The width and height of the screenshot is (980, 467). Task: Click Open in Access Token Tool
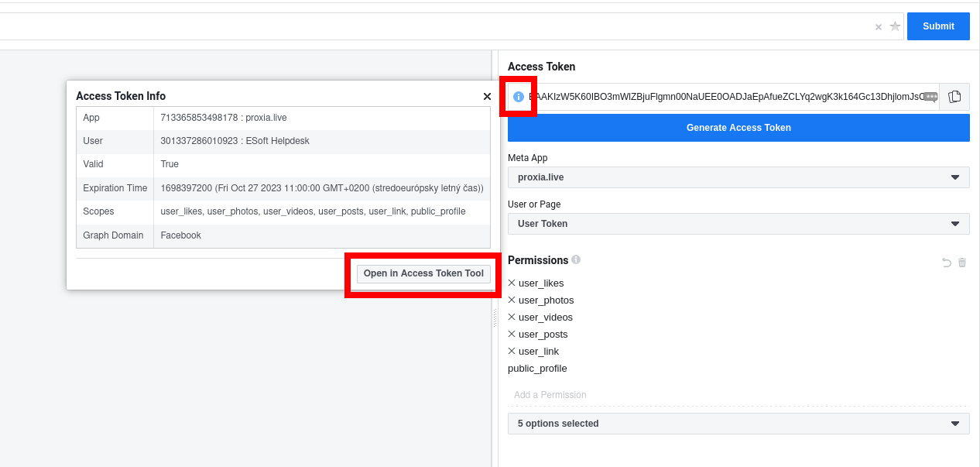pyautogui.click(x=423, y=273)
